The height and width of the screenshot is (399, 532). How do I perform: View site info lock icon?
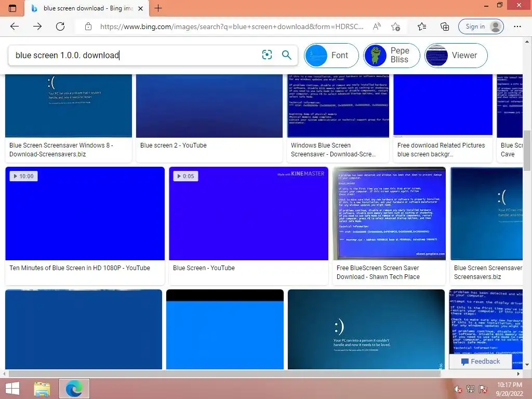pyautogui.click(x=88, y=26)
